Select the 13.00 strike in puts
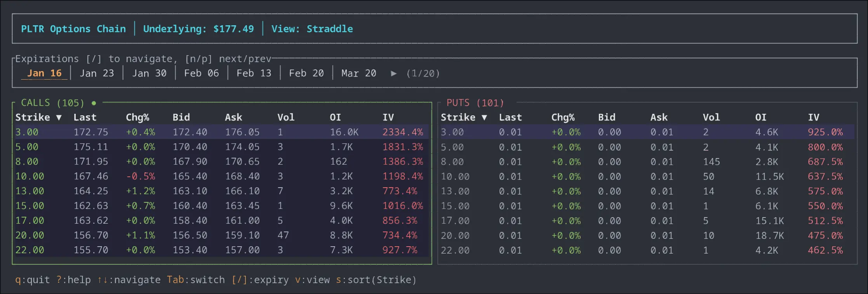 [x=455, y=191]
